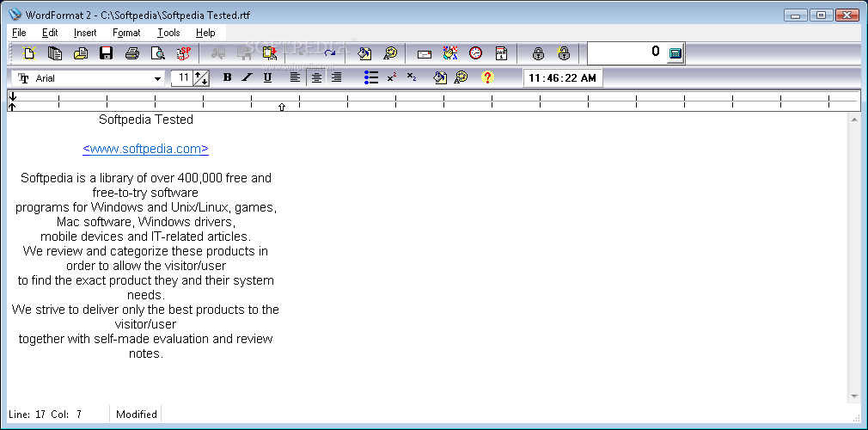Viewport: 868px width, 430px height.
Task: Click the vertical scrollbar up arrow
Action: [853, 119]
